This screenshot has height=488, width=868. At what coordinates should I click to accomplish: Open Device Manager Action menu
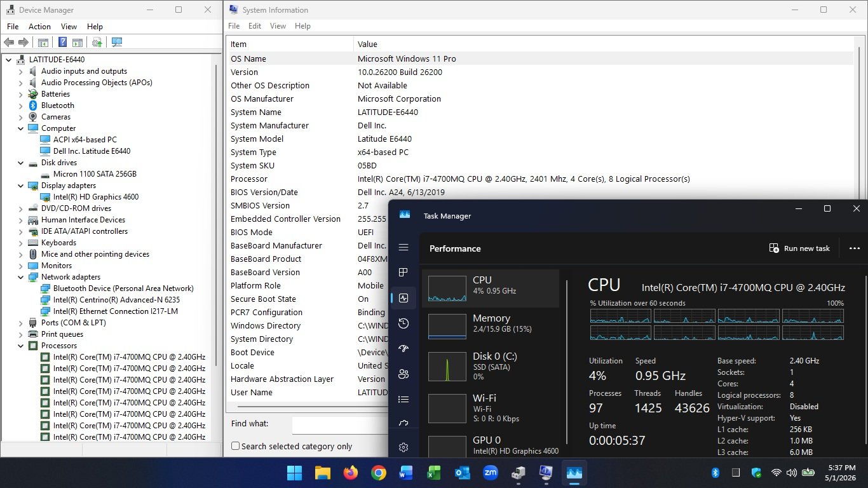39,27
